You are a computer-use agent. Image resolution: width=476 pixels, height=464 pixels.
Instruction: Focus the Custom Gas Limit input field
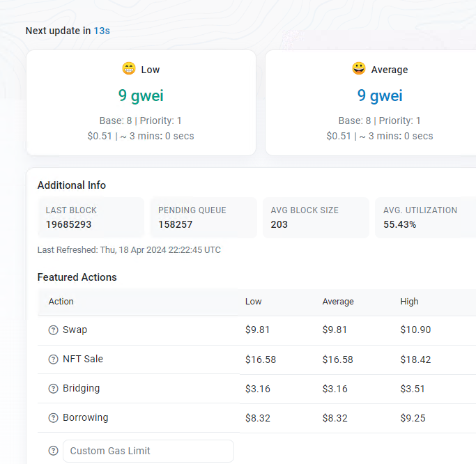(148, 451)
